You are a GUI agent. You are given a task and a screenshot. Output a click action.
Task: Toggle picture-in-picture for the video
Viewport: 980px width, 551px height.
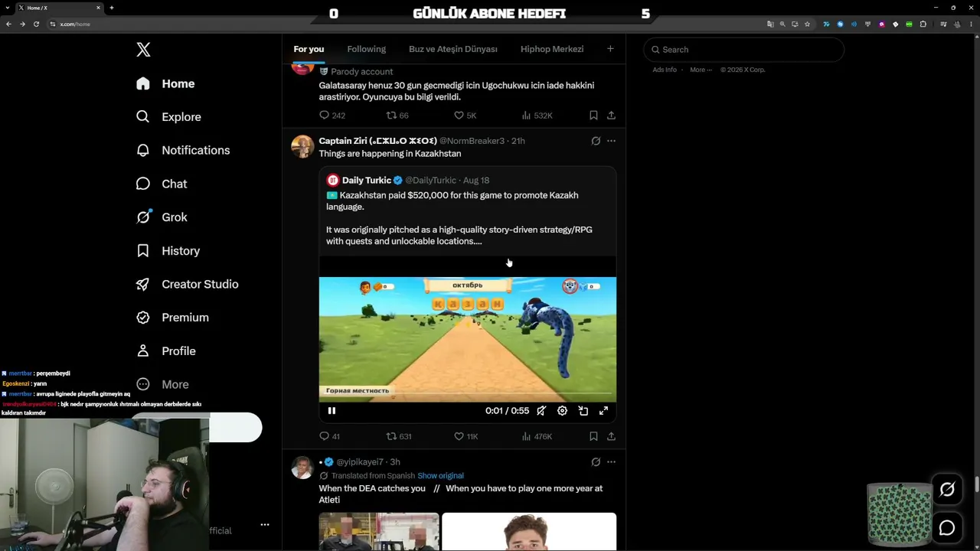point(583,411)
